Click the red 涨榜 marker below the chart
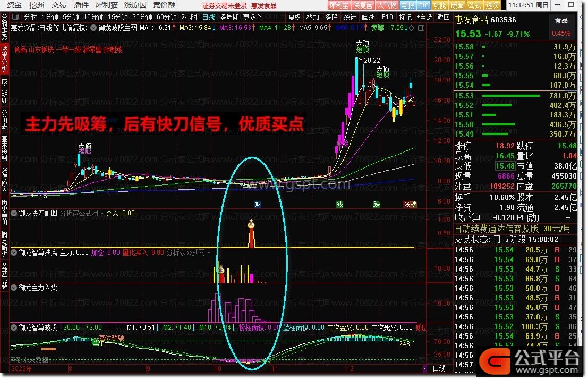This screenshot has width=588, height=379. [x=410, y=204]
